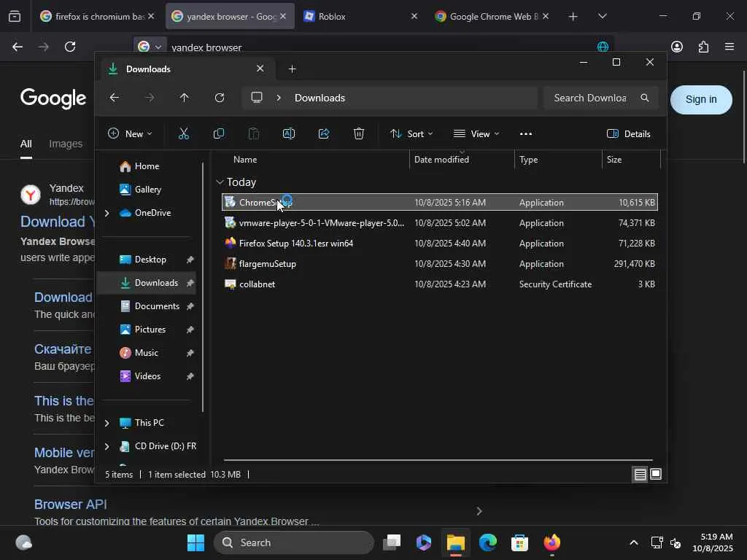747x560 pixels.
Task: Switch to Google Chrome Web Browser tab
Action: [492, 17]
